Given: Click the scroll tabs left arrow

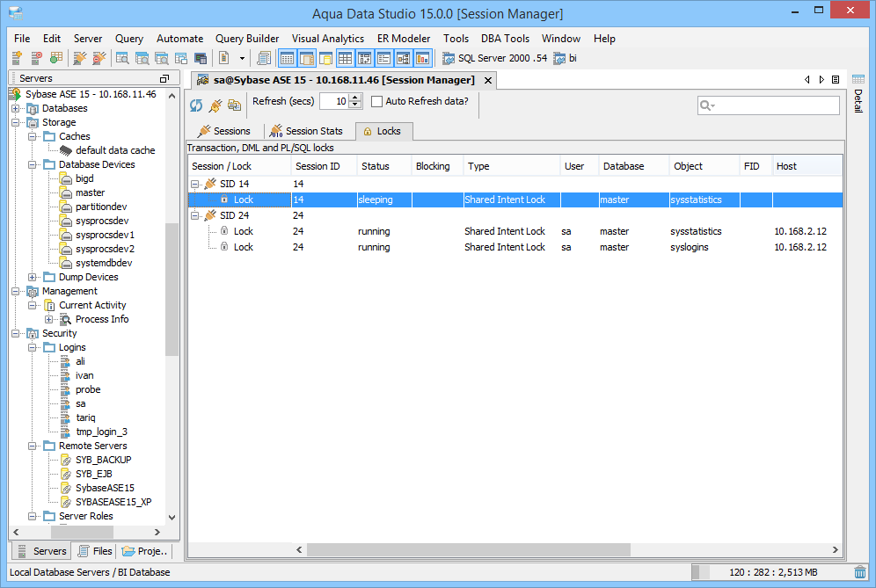Looking at the screenshot, I should 807,80.
